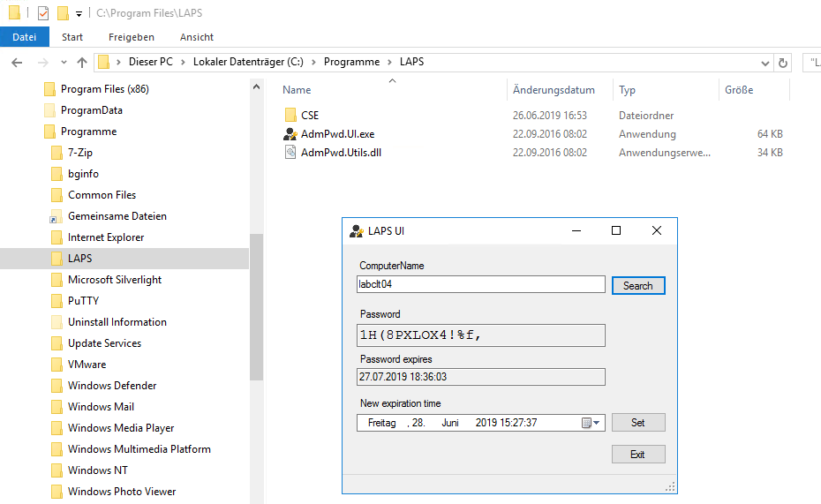821x504 pixels.
Task: Open the CSE folder icon
Action: (290, 116)
